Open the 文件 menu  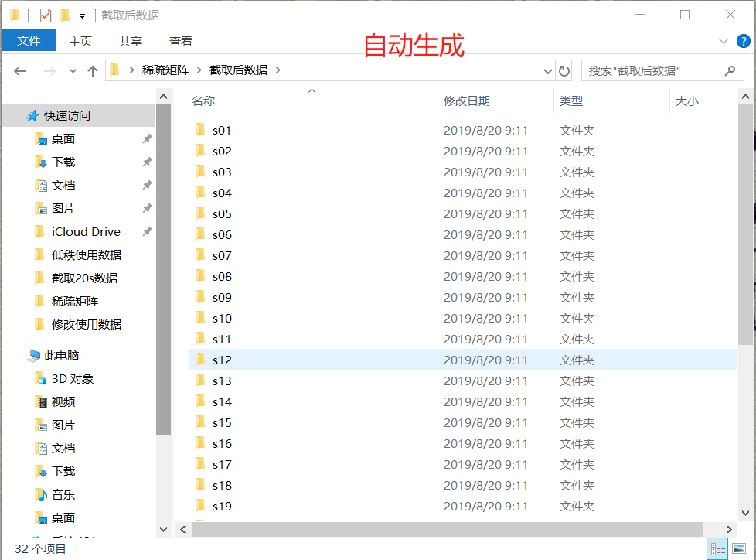(29, 41)
